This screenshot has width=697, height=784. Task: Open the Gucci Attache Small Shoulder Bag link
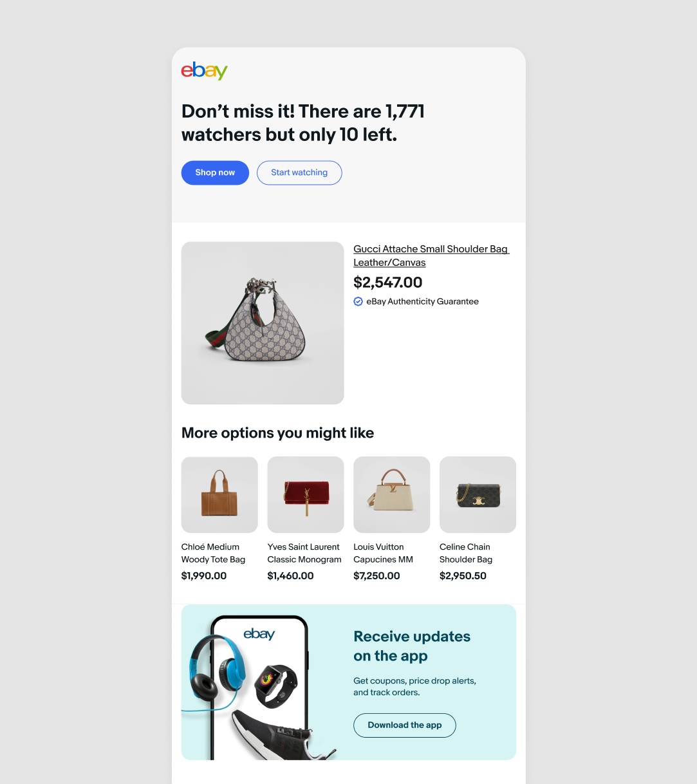[x=431, y=256]
